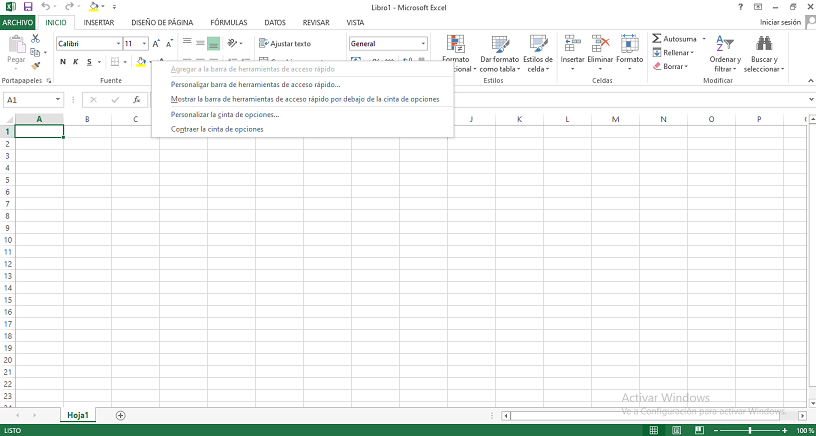This screenshot has height=436, width=816.
Task: Toggle bold with the N button
Action: 63,62
